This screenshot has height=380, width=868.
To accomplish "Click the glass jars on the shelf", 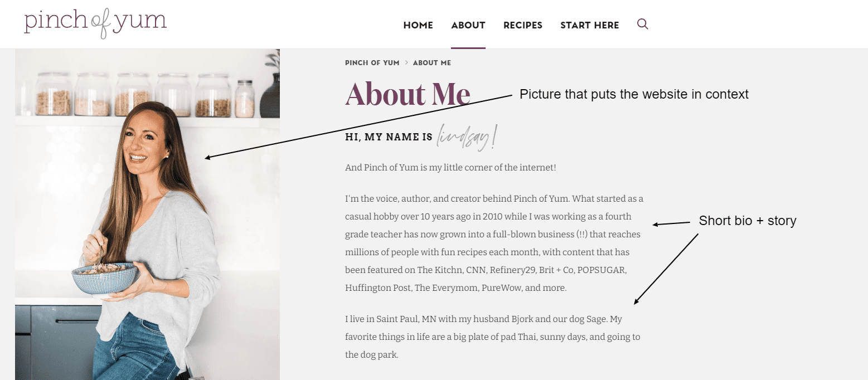I will (x=134, y=95).
